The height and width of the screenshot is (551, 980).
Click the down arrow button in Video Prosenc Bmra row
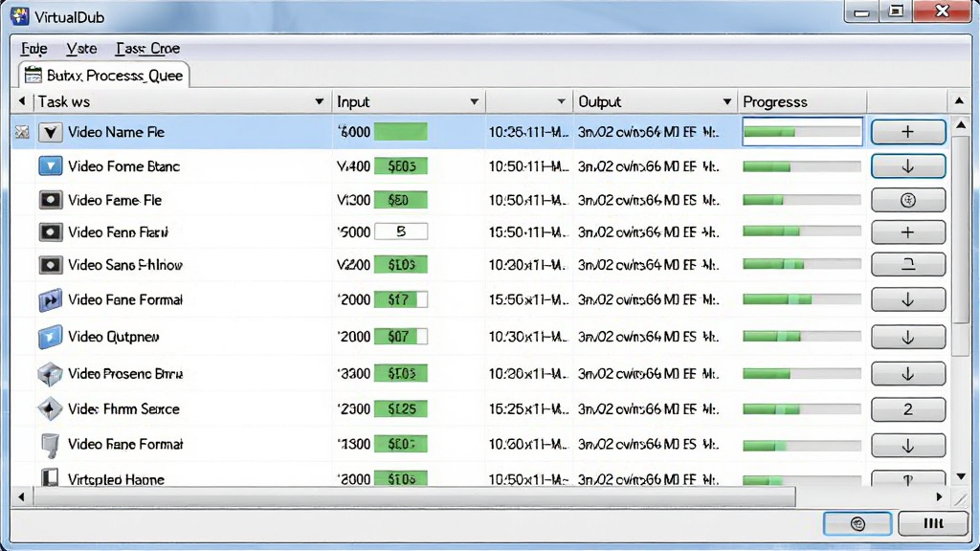908,374
